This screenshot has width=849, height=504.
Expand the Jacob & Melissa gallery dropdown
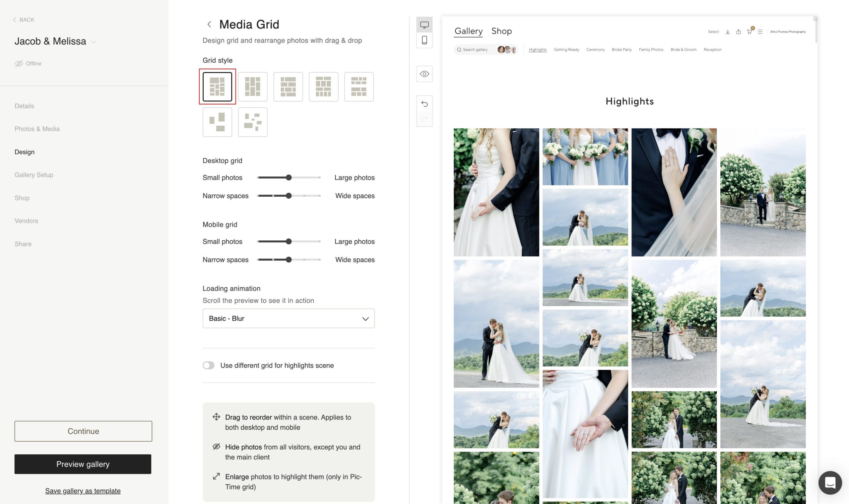point(94,42)
